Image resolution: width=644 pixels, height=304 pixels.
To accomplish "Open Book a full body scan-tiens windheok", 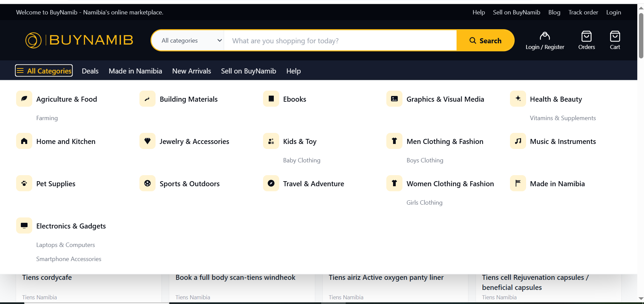I will coord(235,277).
